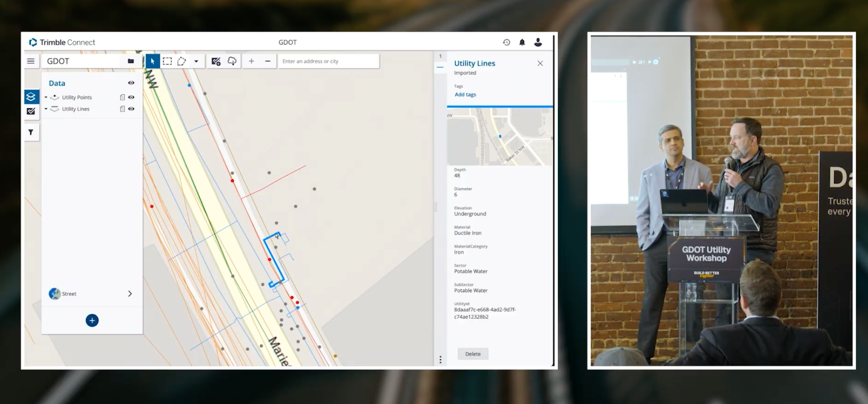The image size is (868, 404).
Task: Collapse the panel using the blue minus icon
Action: 440,67
